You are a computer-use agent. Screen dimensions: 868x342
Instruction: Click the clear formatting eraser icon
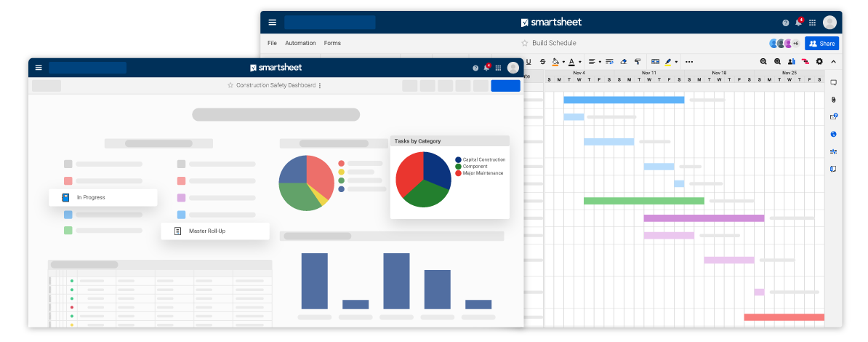(x=623, y=62)
